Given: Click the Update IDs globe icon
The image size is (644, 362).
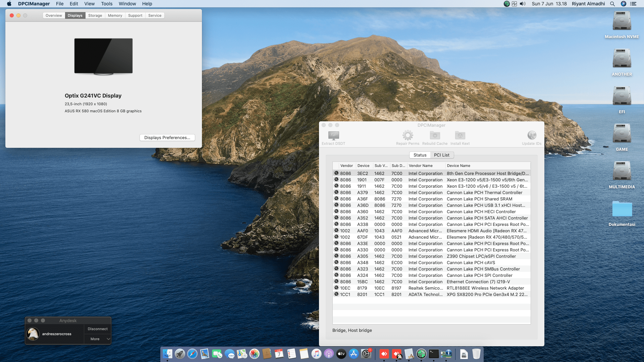Looking at the screenshot, I should point(532,135).
